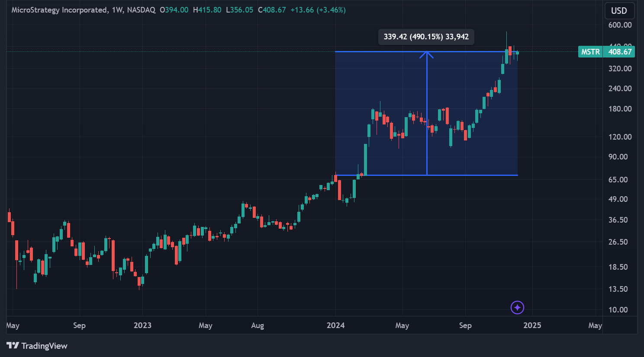Click the MicroStrategy Incorporated chart title
This screenshot has width=644, height=357.
pos(59,10)
